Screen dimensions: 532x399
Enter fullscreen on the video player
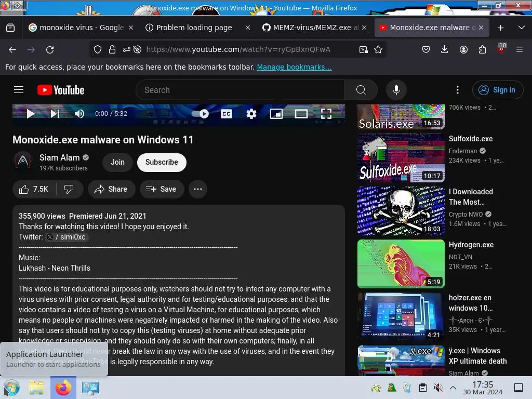pos(326,114)
